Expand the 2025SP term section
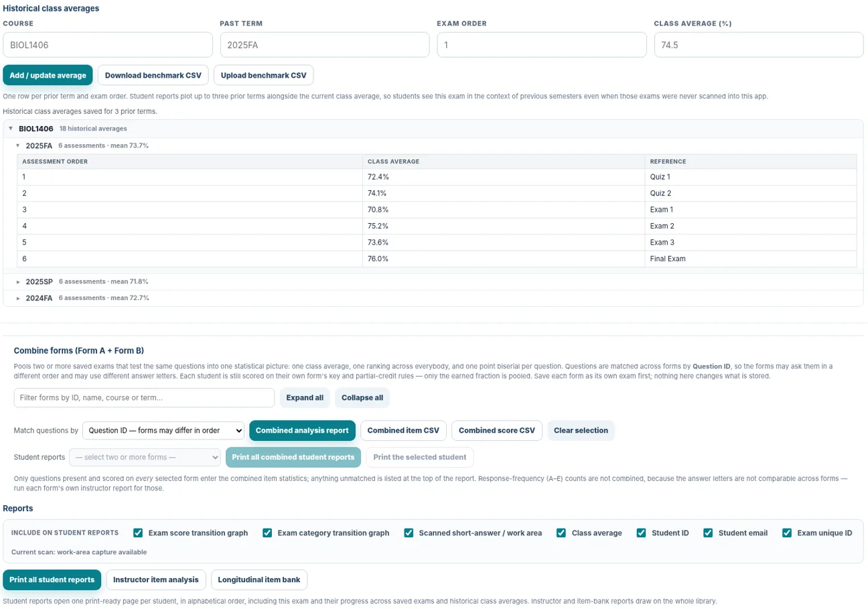Image resolution: width=868 pixels, height=609 pixels. point(433,281)
